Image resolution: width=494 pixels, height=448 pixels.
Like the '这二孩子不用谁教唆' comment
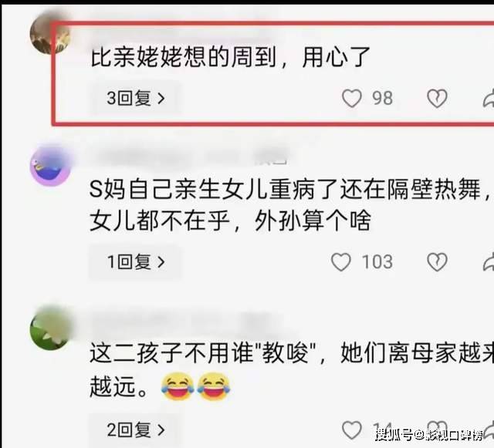click(352, 430)
